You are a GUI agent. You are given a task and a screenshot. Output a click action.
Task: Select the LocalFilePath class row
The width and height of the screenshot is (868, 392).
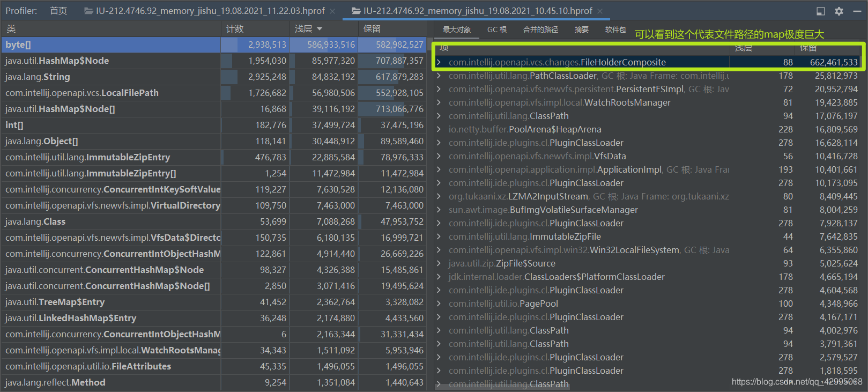point(213,93)
